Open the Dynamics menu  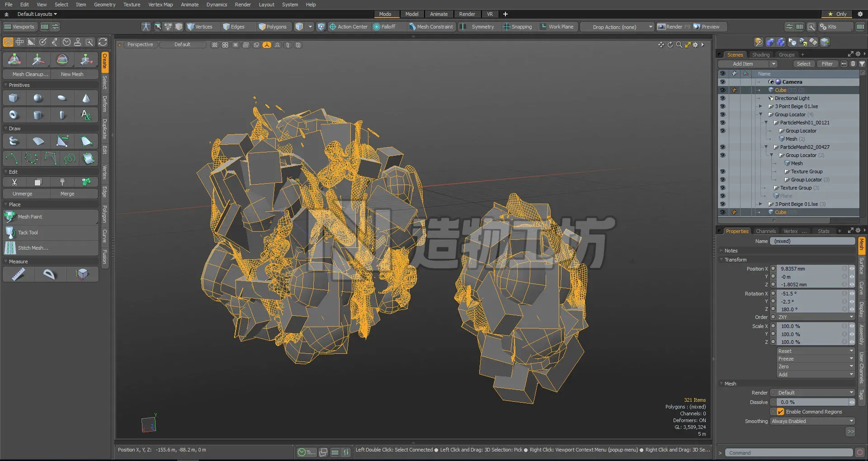(217, 5)
